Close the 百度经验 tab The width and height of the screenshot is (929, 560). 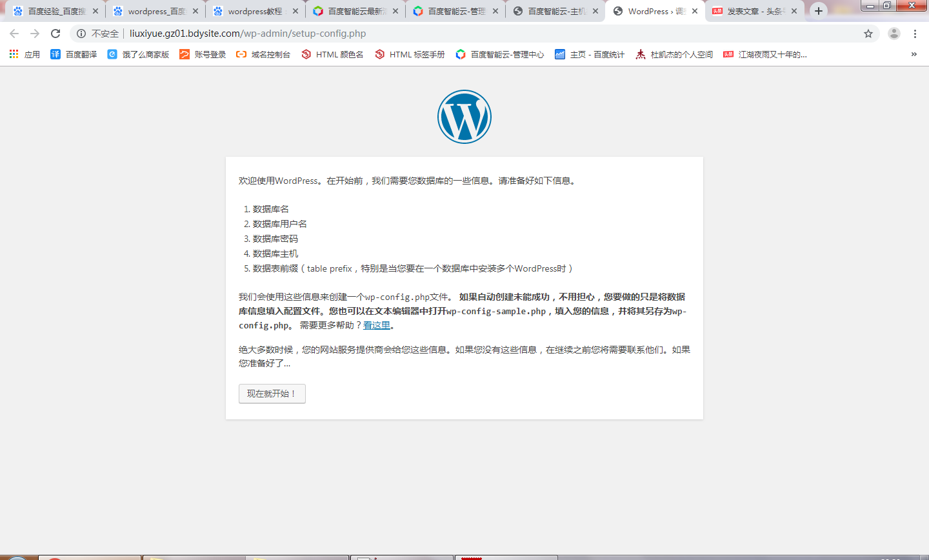[x=95, y=11]
